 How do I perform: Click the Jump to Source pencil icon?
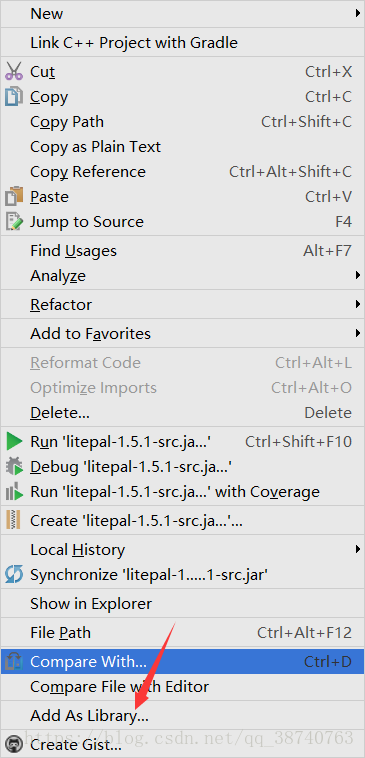(14, 222)
